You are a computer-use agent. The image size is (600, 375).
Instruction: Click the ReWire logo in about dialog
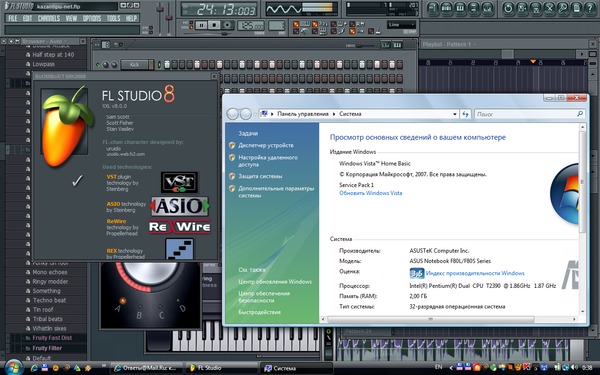(179, 227)
